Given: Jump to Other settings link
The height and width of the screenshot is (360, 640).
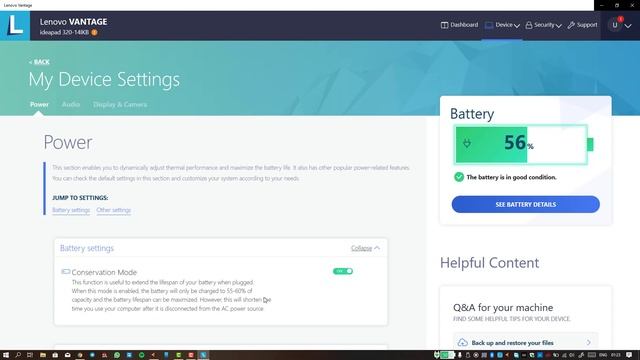Looking at the screenshot, I should point(113,210).
